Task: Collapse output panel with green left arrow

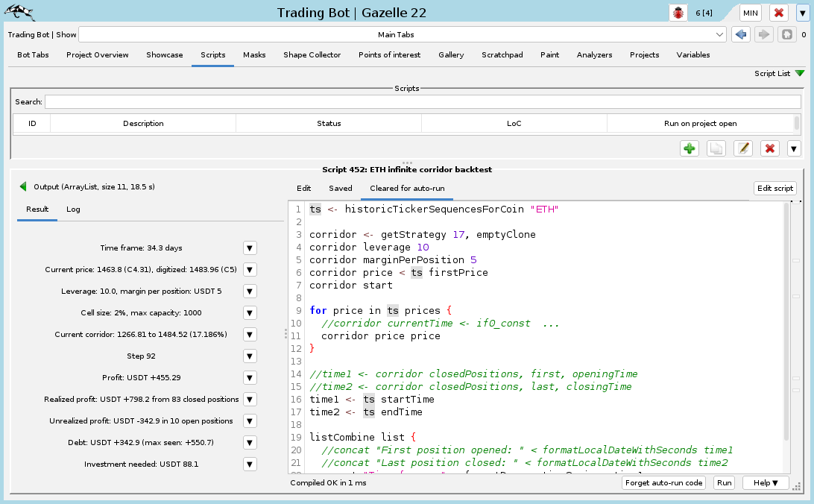Action: click(23, 187)
